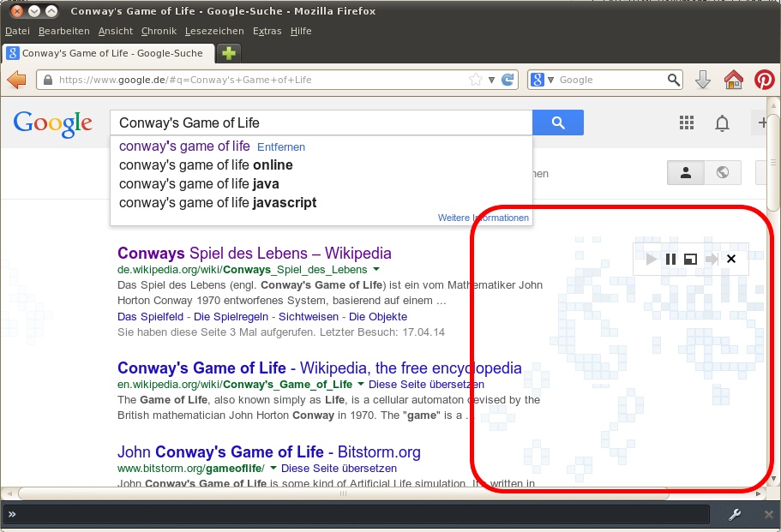Open the downloads arrow icon

point(703,80)
